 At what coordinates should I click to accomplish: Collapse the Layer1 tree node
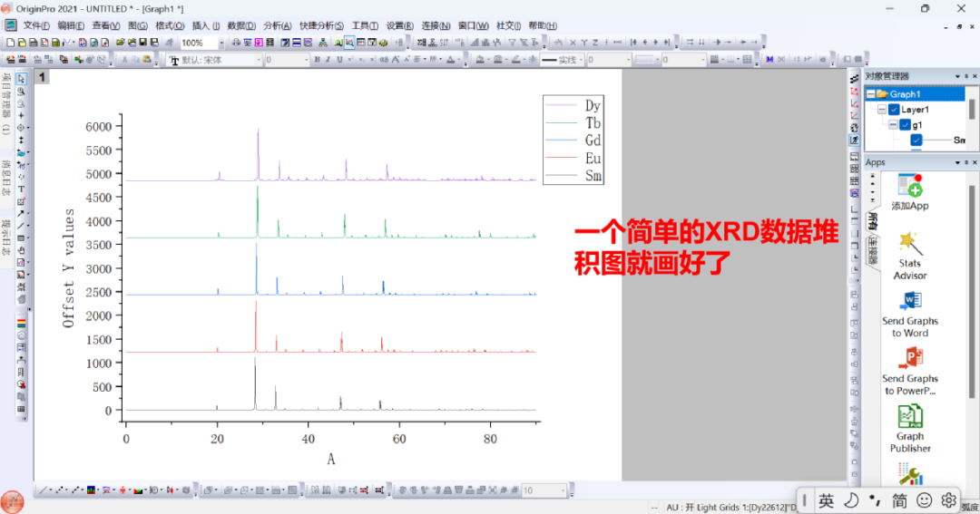point(882,110)
